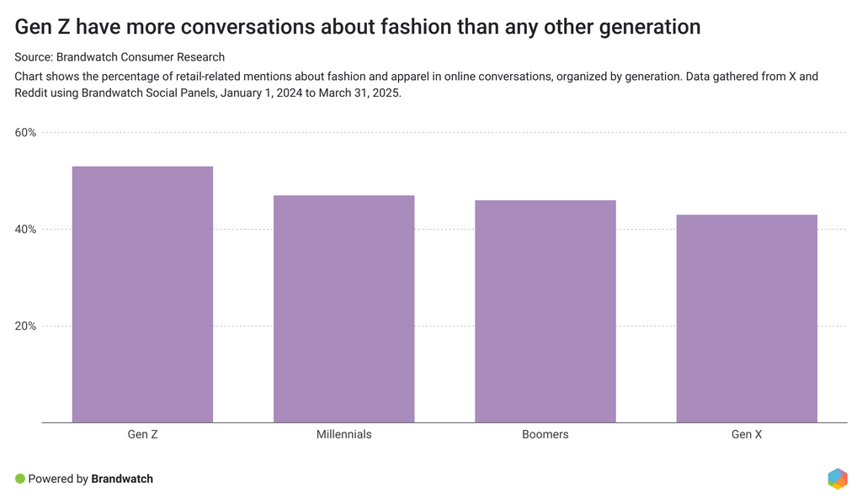Click the Boomers bar in chart
The height and width of the screenshot is (504, 862).
(545, 311)
